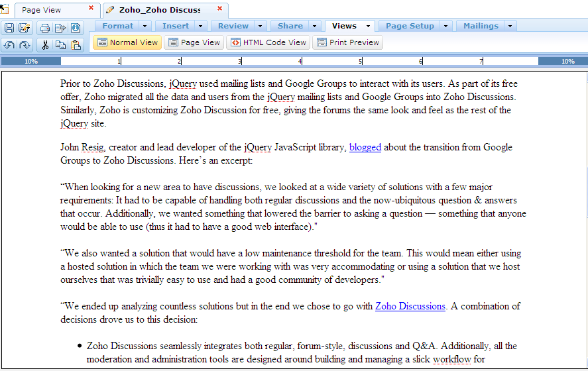Image resolution: width=588 pixels, height=371 pixels.
Task: Click the Print icon in toolbar
Action: 44,28
